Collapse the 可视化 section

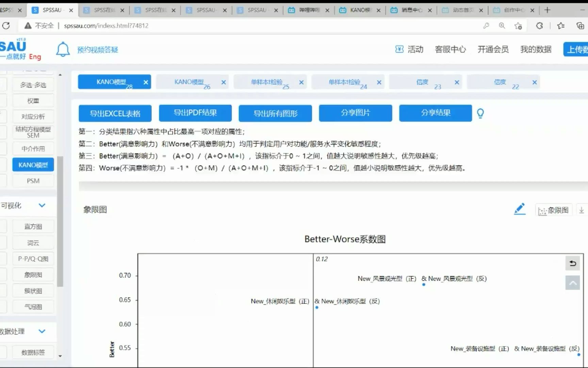point(42,205)
